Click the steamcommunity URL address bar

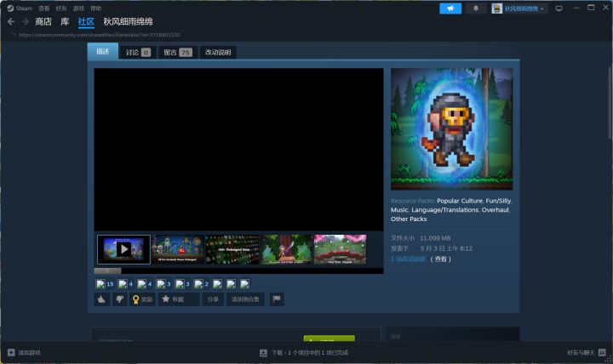pos(100,35)
